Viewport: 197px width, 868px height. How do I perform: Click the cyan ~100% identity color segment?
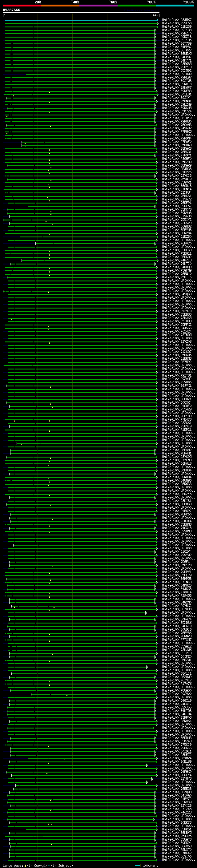(x=175, y=6)
